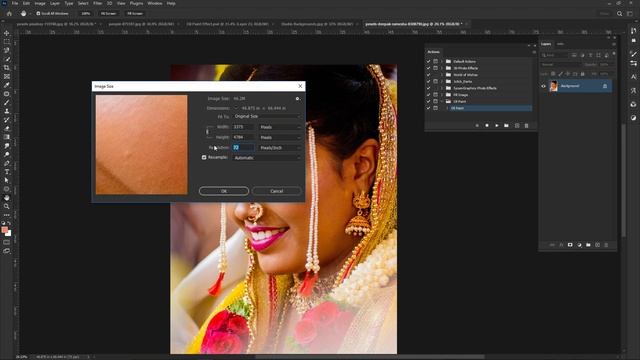Select the Gradient tool
This screenshot has width=640, height=360.
click(7, 137)
